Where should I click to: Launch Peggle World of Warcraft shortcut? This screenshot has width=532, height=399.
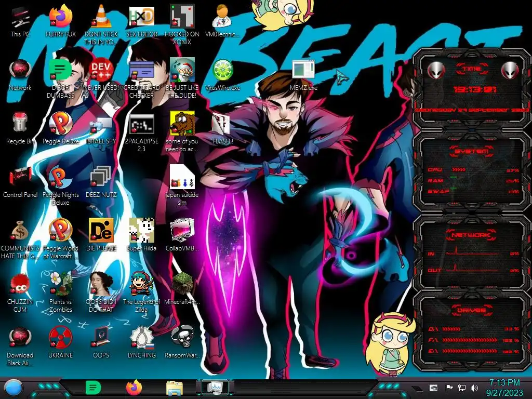click(60, 239)
